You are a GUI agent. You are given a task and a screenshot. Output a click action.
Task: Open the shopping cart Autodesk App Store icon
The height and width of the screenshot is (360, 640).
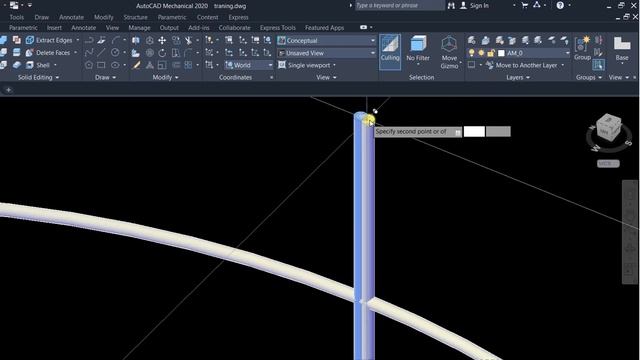pos(524,5)
